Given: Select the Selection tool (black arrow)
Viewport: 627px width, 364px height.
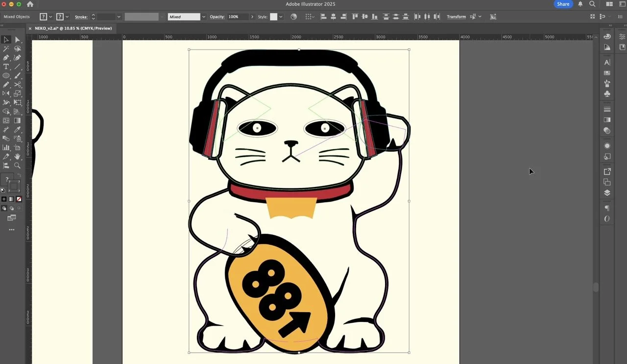Looking at the screenshot, I should [x=6, y=40].
